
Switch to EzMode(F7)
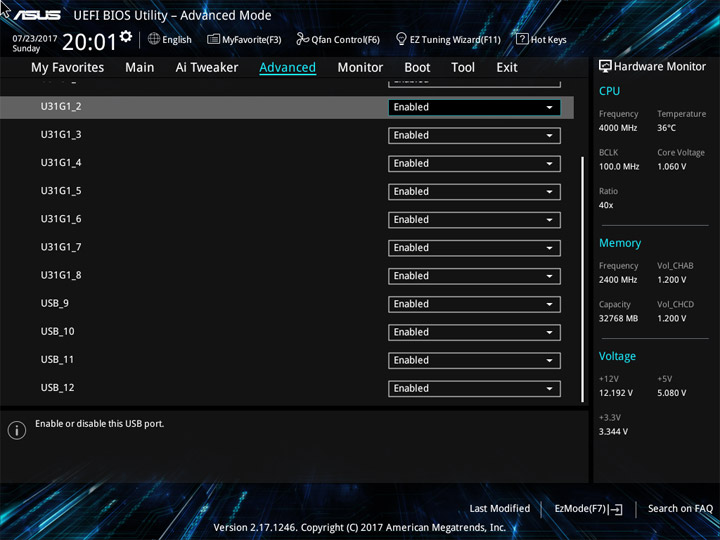(x=589, y=509)
